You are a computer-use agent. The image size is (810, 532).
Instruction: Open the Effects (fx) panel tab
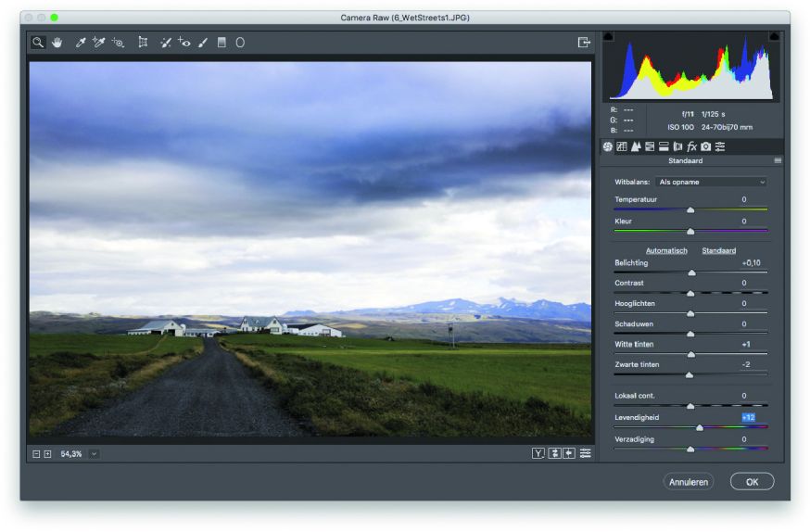click(691, 147)
